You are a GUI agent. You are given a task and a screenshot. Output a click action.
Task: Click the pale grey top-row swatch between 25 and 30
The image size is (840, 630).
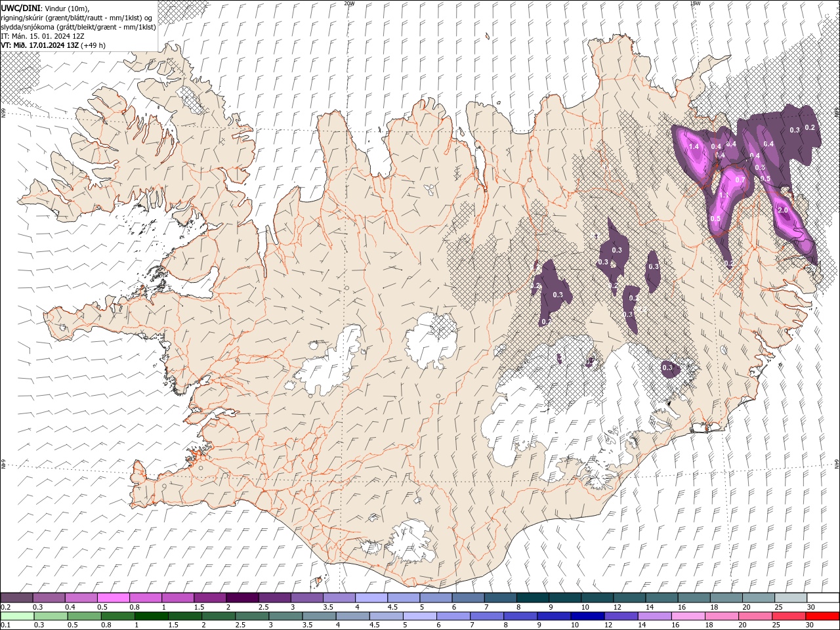[791, 598]
